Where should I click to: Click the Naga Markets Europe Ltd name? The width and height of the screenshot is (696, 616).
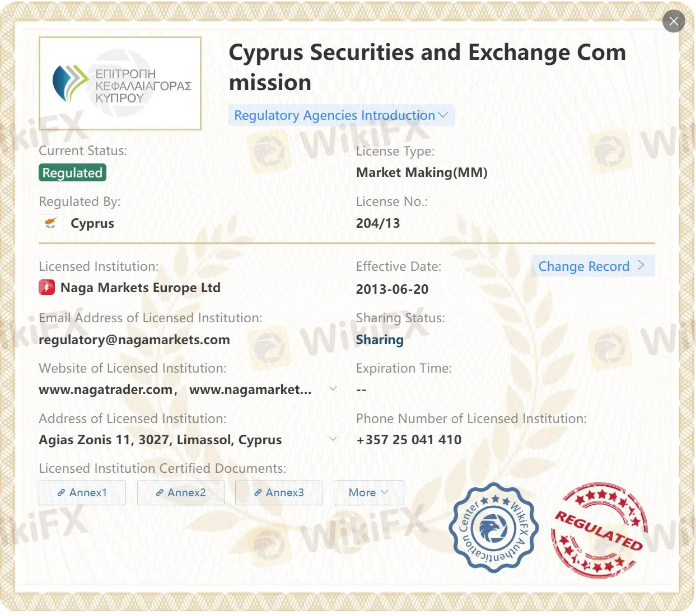tap(141, 288)
